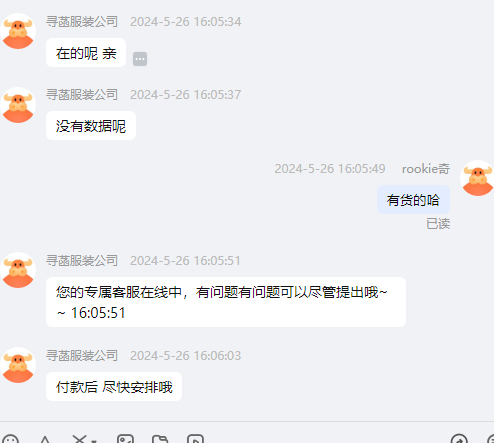Viewport: 494px width, 443px height.
Task: Click the forward arrow icon at toolbar right
Action: (459, 440)
